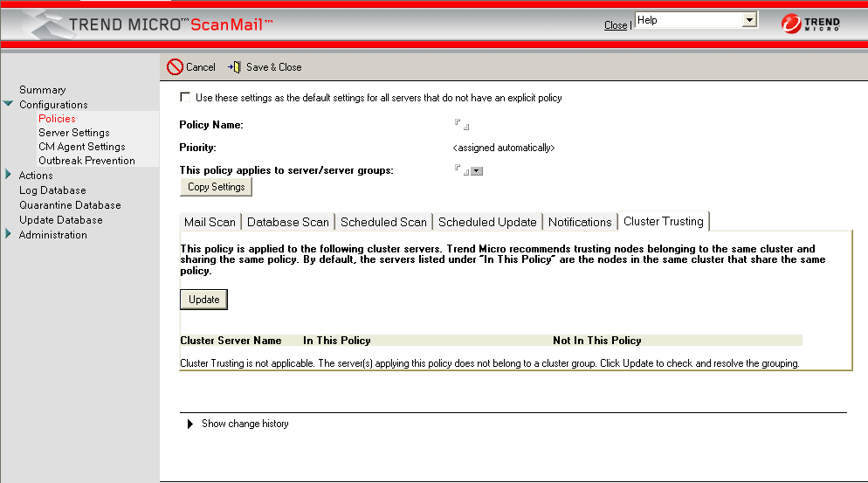
Task: Collapse the Configurations tree node
Action: tap(9, 105)
